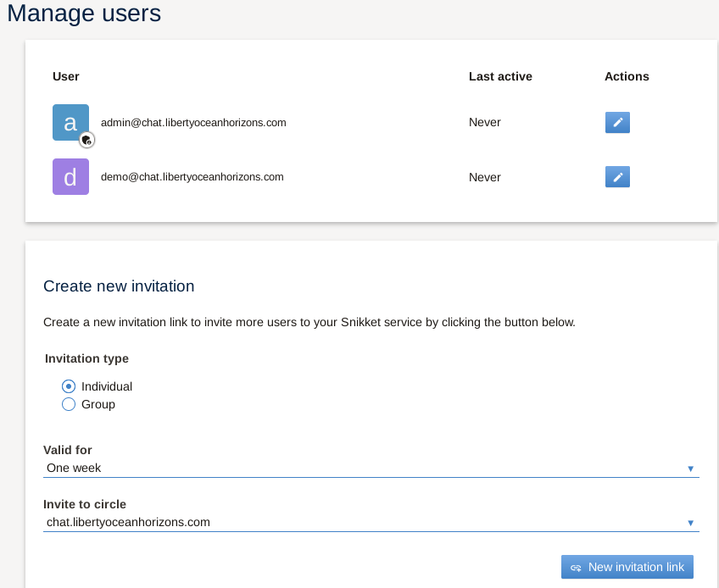Click the edit pencil icon for admin user

[x=617, y=123]
